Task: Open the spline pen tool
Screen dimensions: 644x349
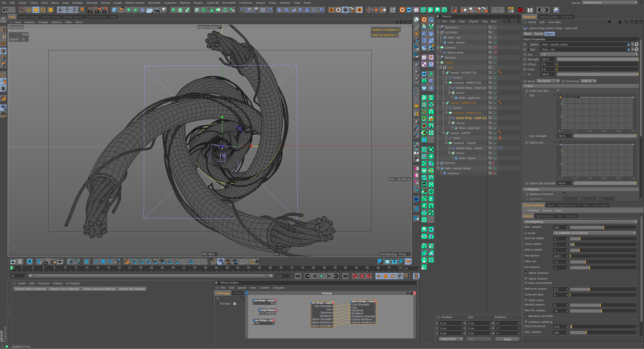Action: click(x=121, y=10)
